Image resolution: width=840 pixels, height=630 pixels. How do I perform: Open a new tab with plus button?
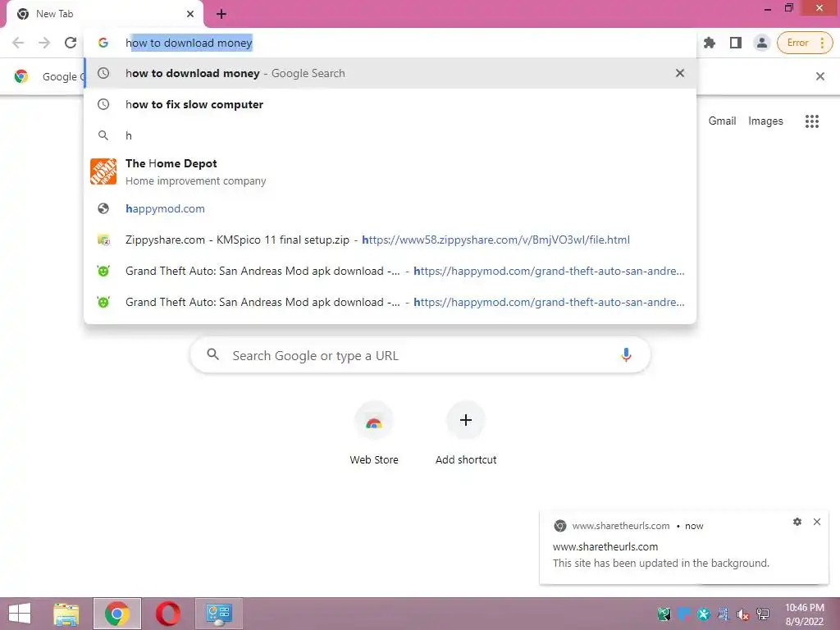[221, 14]
